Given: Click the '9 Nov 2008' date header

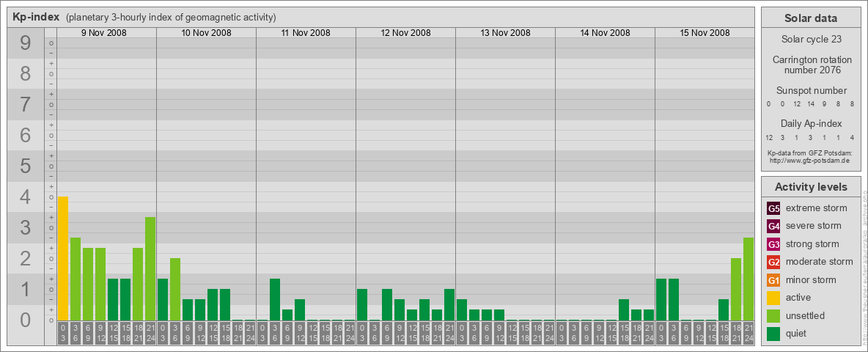Looking at the screenshot, I should (104, 33).
